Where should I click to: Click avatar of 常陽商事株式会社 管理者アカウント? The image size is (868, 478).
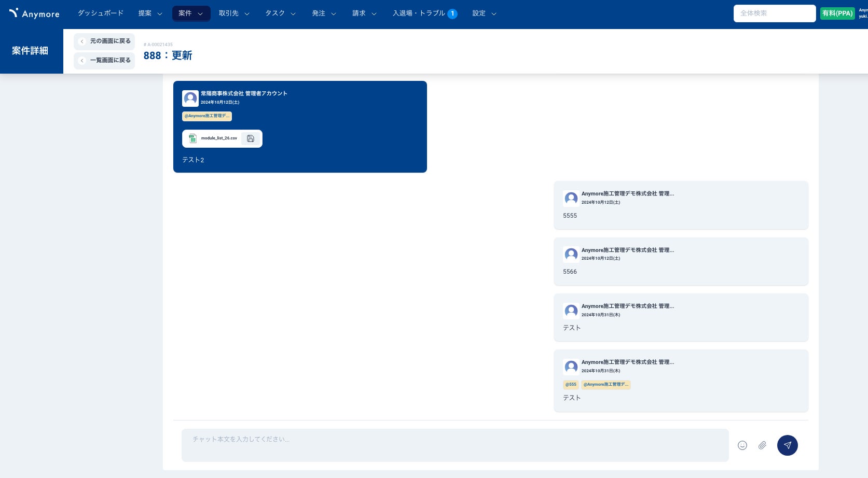click(190, 98)
